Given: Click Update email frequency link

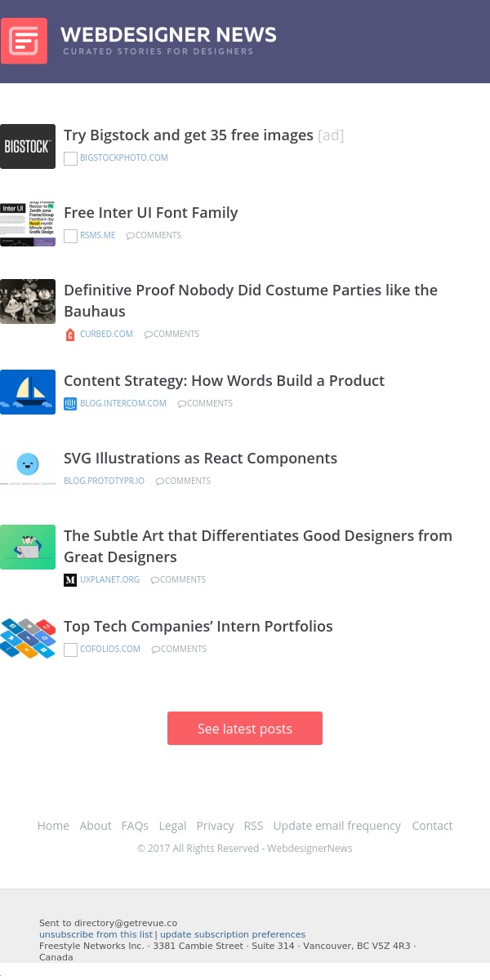Looking at the screenshot, I should click(336, 826).
